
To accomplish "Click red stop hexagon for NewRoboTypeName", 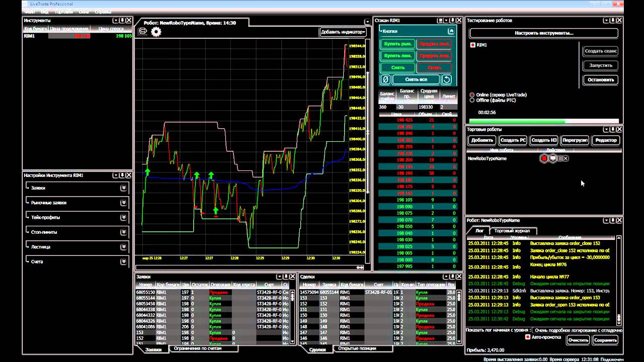I will [544, 158].
